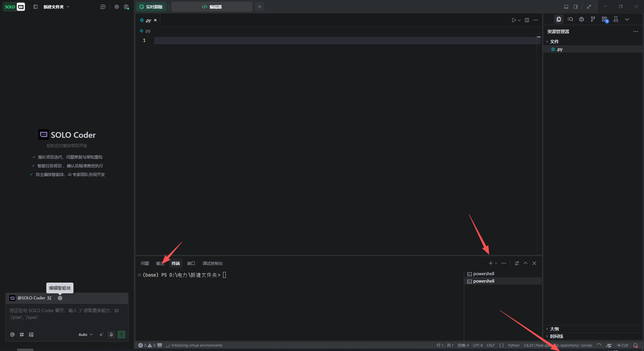The image size is (644, 351).
Task: Toggle the left sidebar panel icon
Action: point(36,7)
